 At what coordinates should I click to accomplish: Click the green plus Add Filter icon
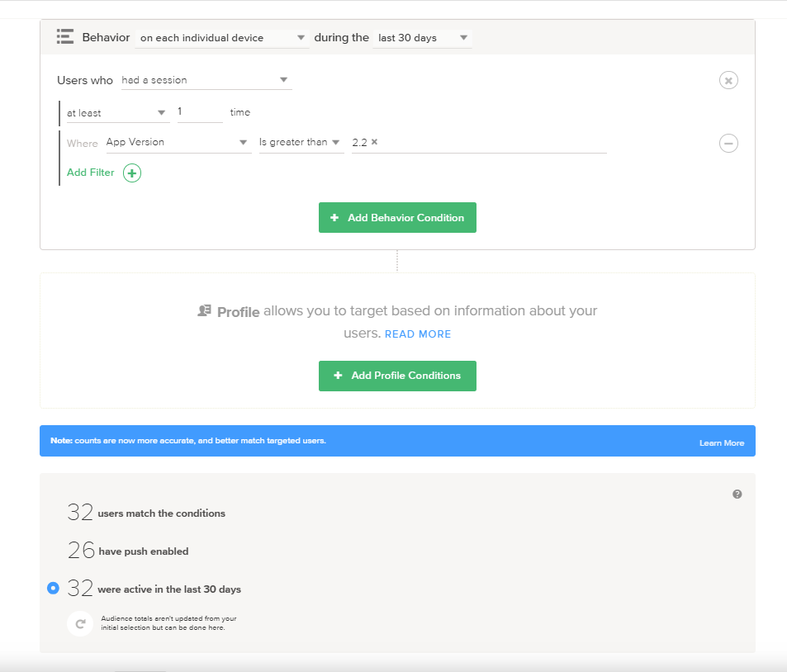coord(132,173)
